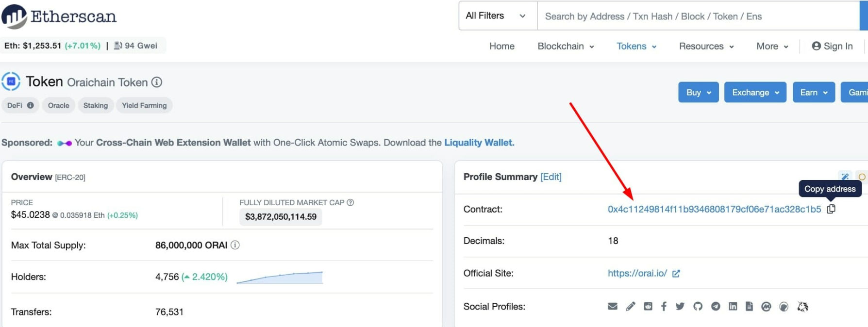Open the Facebook social profile icon
The image size is (868, 327).
pyautogui.click(x=664, y=306)
